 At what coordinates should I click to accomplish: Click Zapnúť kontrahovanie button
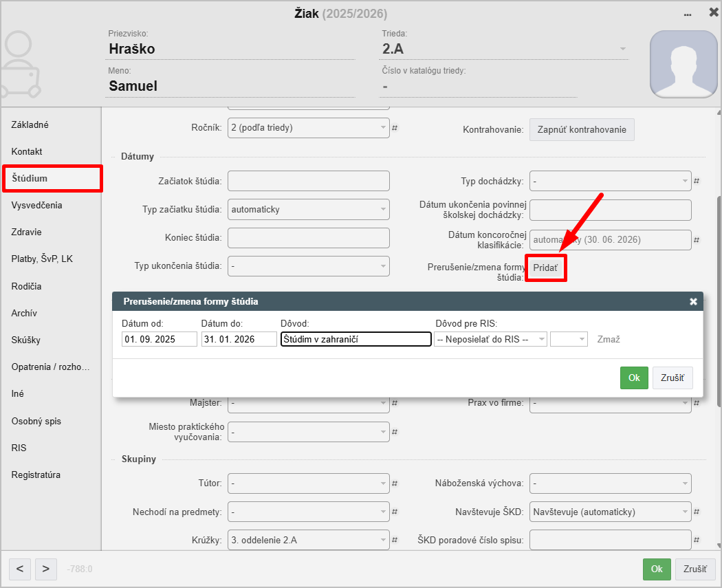[x=582, y=129]
